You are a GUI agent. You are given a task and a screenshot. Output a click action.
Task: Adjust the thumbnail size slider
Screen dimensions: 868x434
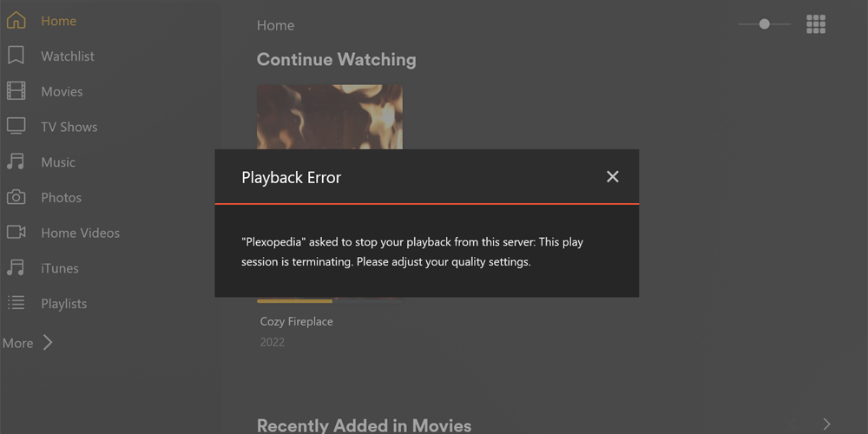(765, 24)
